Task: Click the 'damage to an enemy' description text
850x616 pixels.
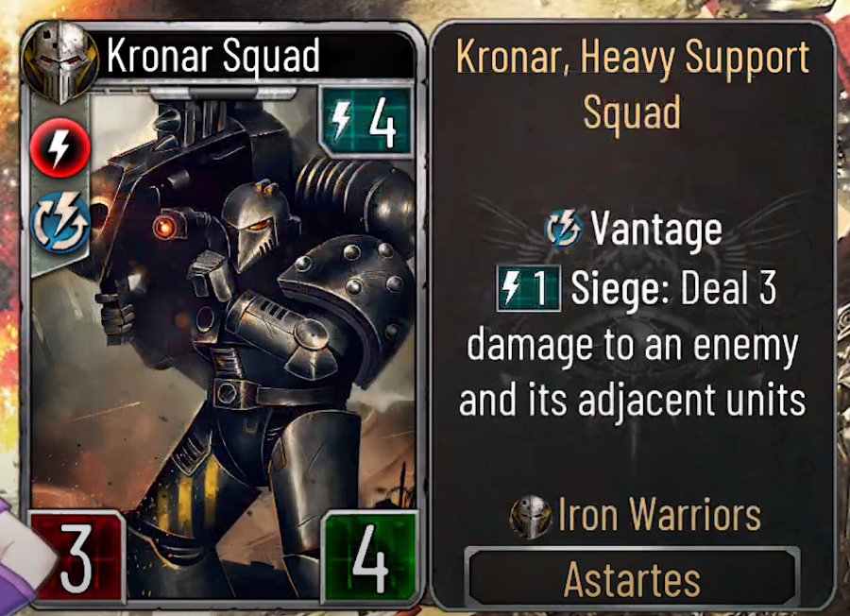Action: [633, 346]
